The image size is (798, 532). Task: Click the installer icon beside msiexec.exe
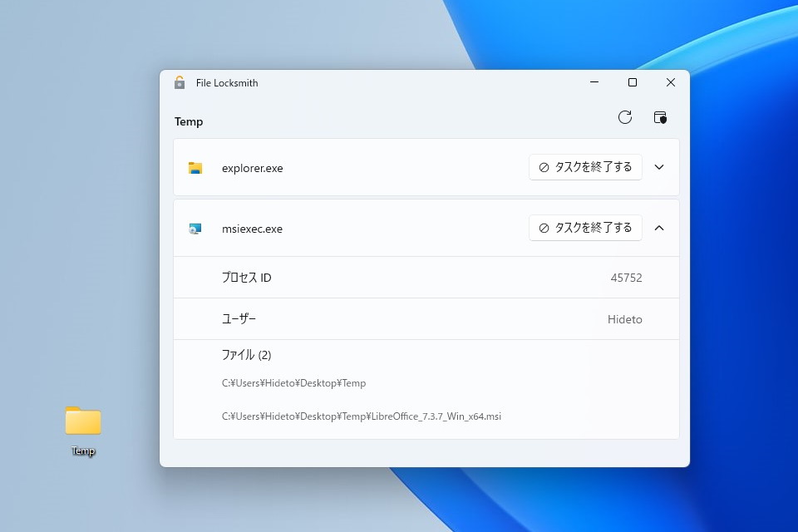195,228
